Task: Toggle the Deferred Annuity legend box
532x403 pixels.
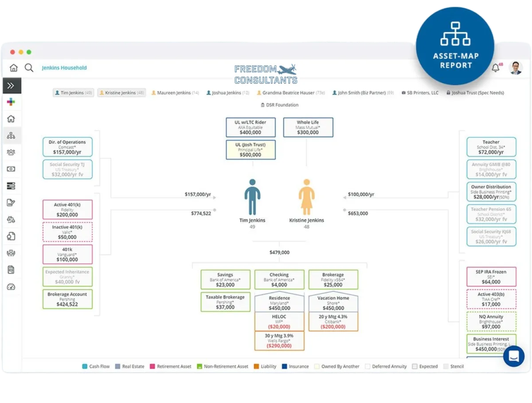Action: coord(368,367)
